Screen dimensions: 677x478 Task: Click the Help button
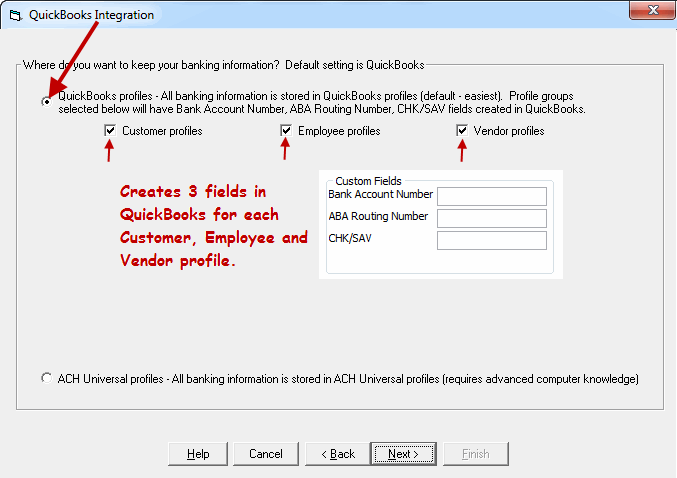[198, 454]
